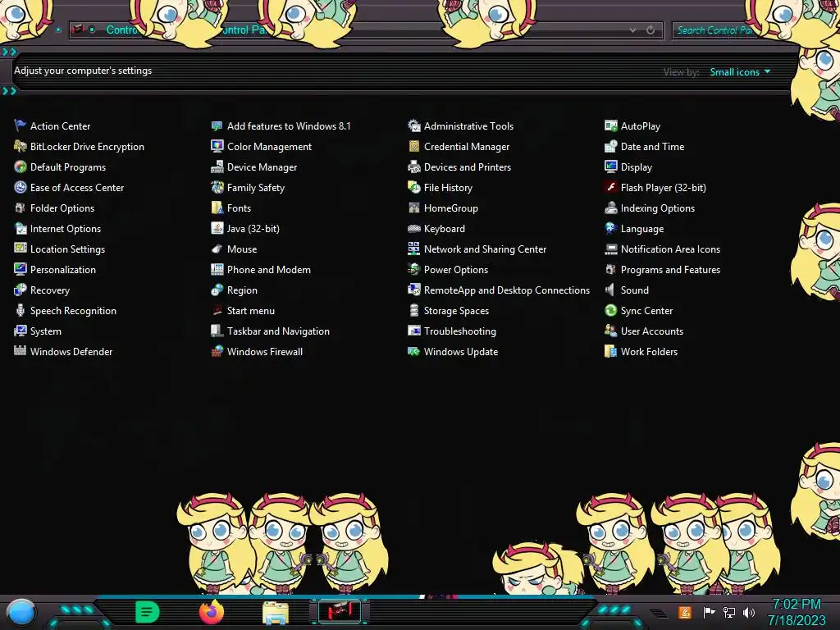Open the Folder Options icon
The height and width of the screenshot is (630, 840).
pos(21,208)
